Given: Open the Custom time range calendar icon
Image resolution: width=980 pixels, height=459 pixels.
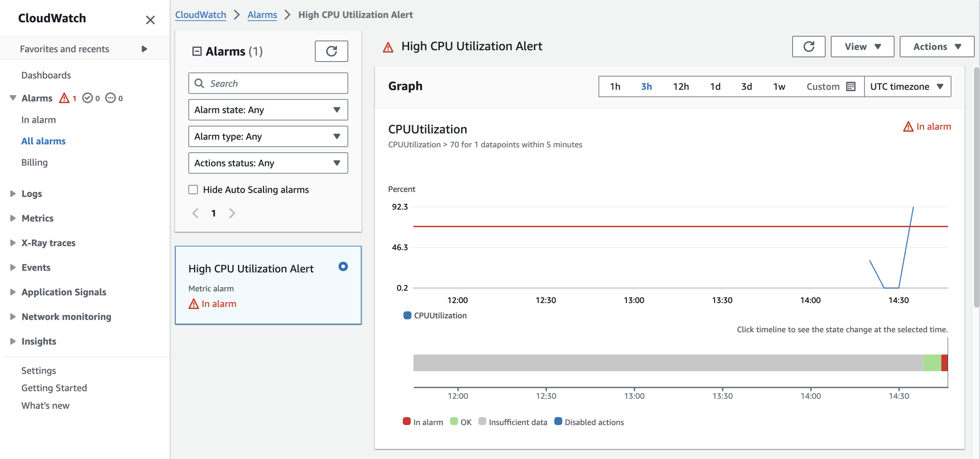Looking at the screenshot, I should (851, 87).
